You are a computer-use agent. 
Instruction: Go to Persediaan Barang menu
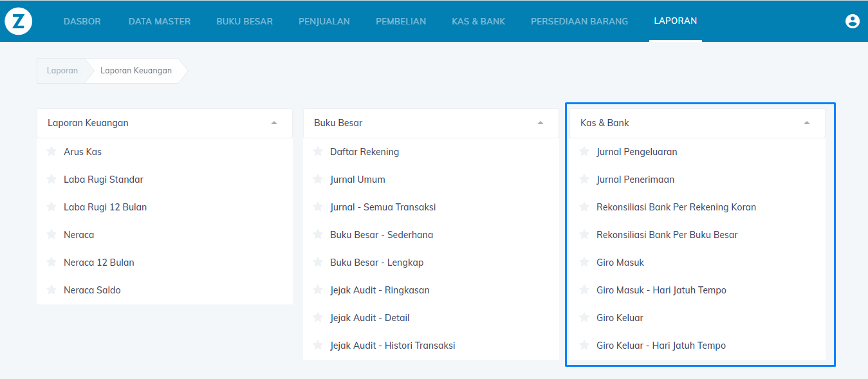pos(579,21)
